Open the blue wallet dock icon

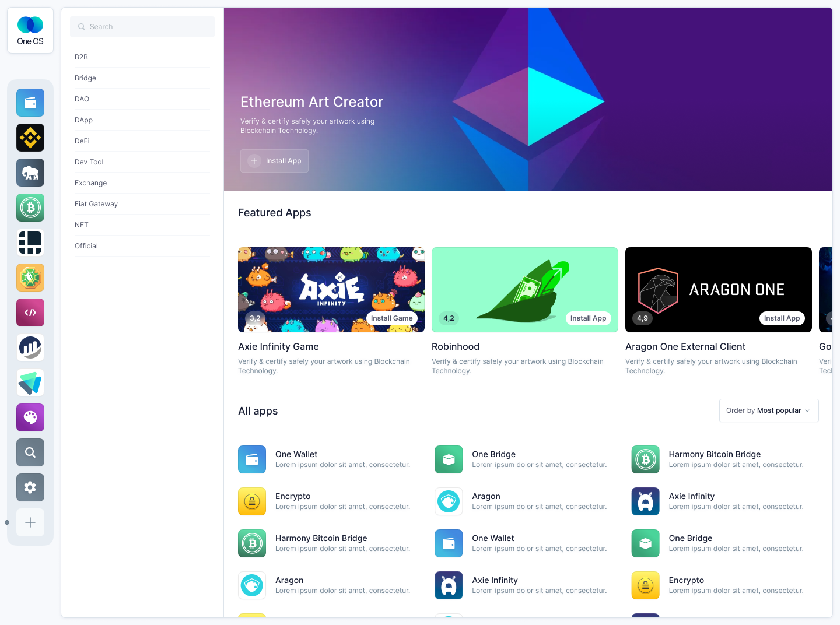30,103
